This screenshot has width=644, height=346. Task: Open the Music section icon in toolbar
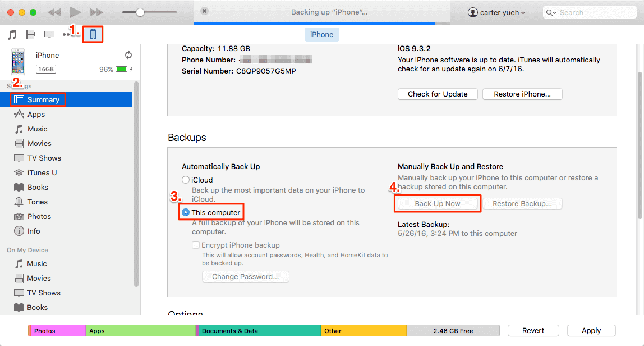(x=12, y=34)
